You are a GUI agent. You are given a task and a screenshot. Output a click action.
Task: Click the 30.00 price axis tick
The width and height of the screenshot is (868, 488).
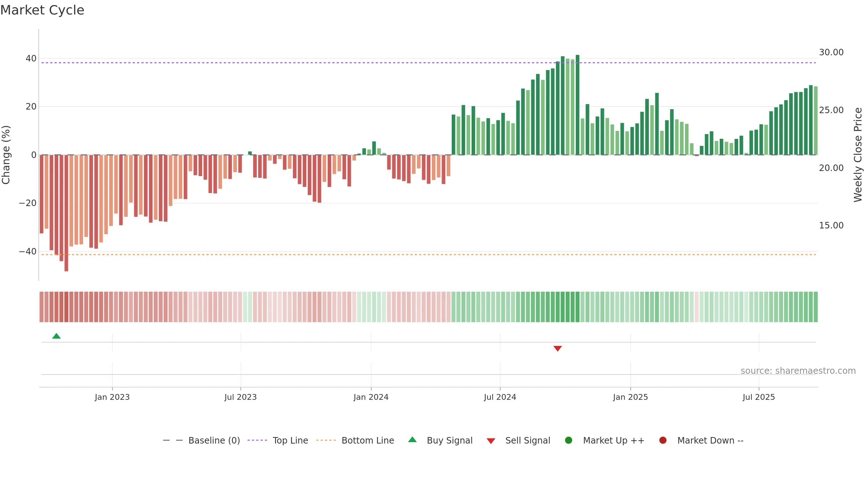point(831,52)
